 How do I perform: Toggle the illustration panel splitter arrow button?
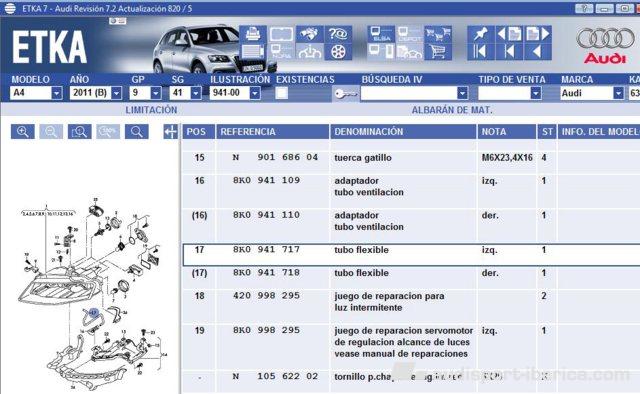point(170,131)
